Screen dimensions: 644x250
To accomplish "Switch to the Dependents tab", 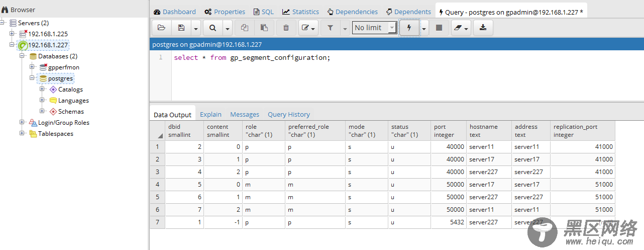I will click(x=408, y=12).
